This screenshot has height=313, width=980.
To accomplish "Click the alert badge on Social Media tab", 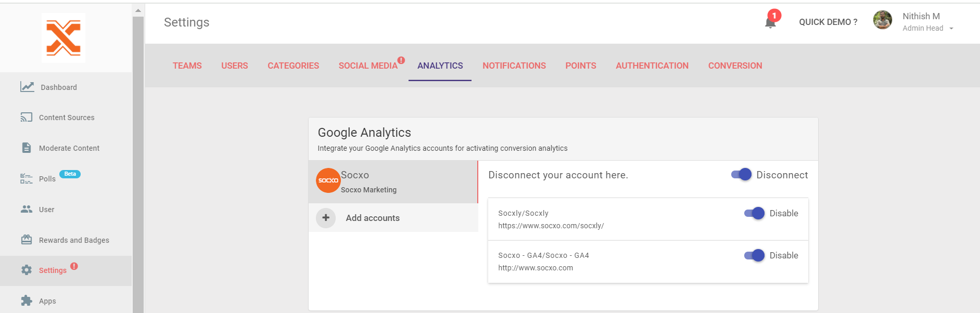I will (x=401, y=60).
